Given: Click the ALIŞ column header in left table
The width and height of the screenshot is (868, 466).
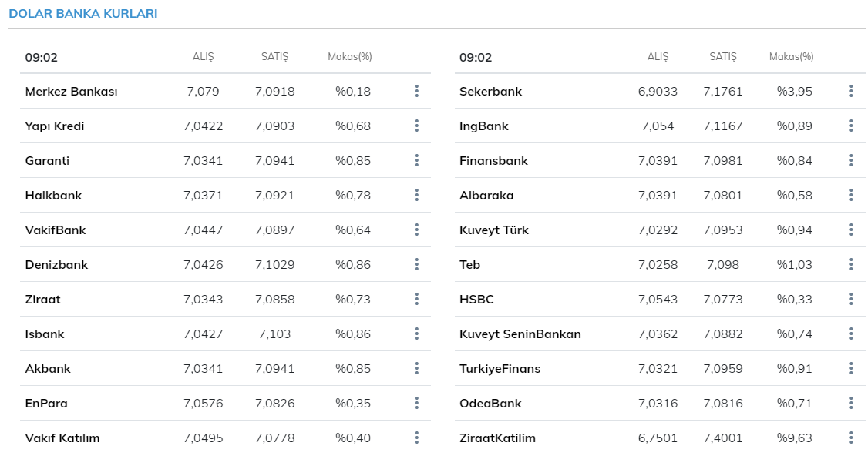Looking at the screenshot, I should [203, 57].
